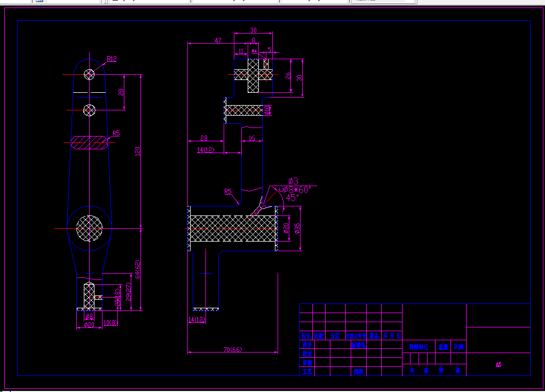This screenshot has height=392, width=545.
Task: Pick the 29(27) dimension text
Action: click(x=128, y=292)
